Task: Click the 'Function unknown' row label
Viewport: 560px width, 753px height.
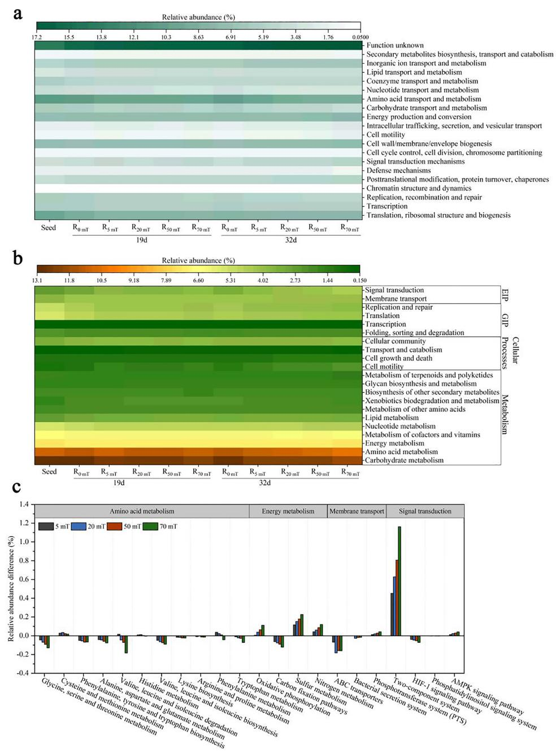Action: pyautogui.click(x=395, y=45)
